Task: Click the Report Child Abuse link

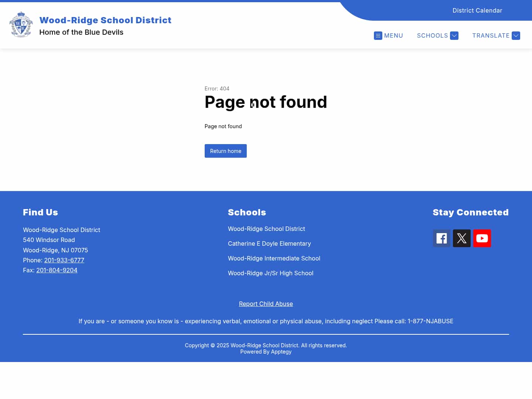Action: [x=266, y=304]
